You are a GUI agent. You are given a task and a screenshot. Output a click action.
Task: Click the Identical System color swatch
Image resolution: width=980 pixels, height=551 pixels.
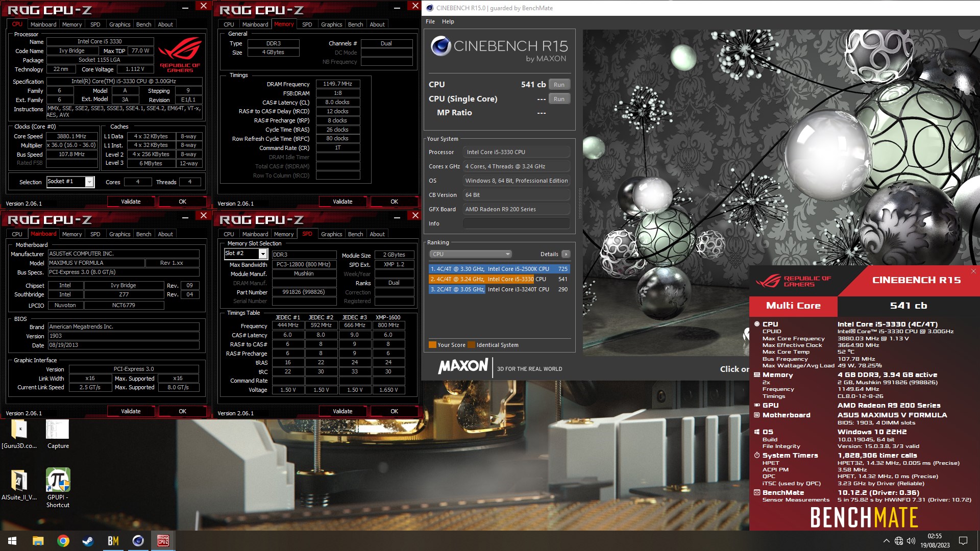pos(471,345)
